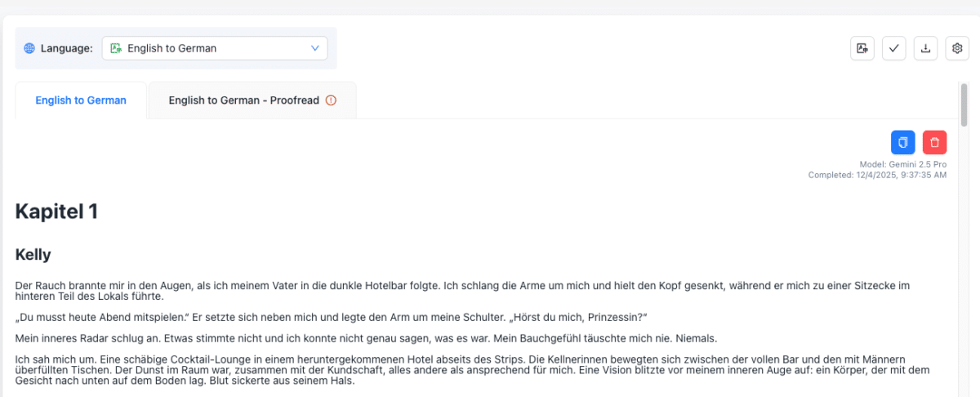Copy translation with the blue copy button

[x=902, y=142]
